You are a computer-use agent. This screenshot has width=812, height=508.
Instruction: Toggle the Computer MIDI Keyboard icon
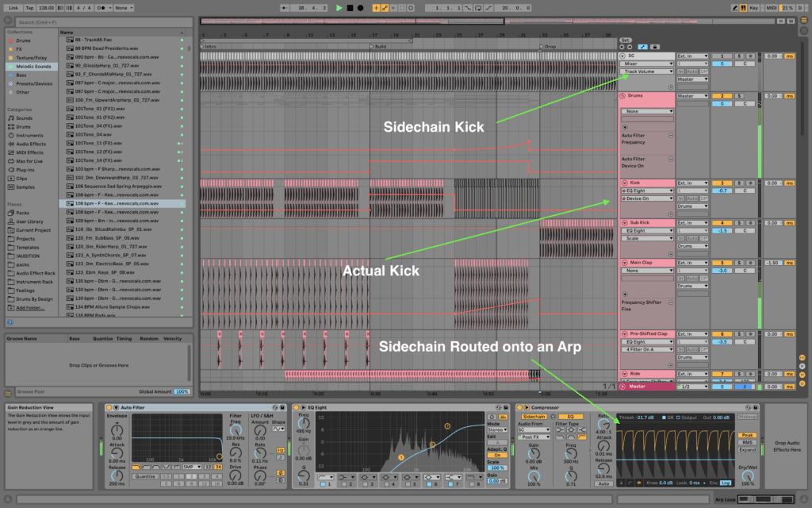click(x=743, y=8)
